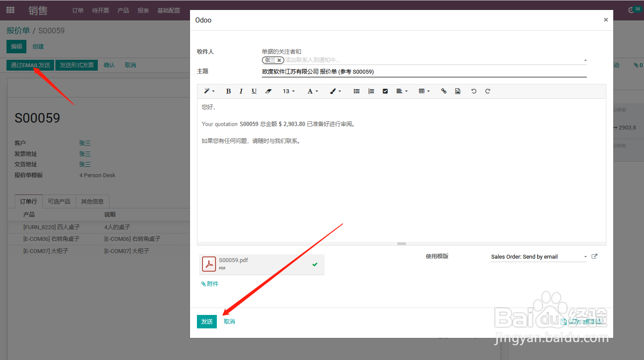Edit the email subject field
Screen dimensions: 644x360
tap(424, 71)
